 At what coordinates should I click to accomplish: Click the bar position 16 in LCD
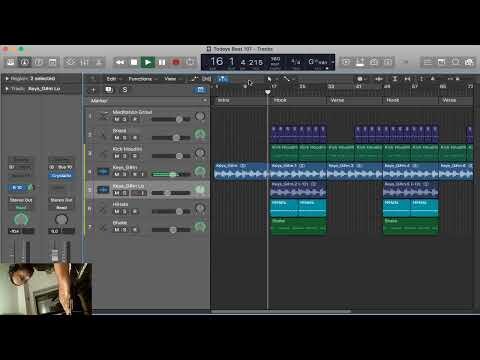(217, 61)
